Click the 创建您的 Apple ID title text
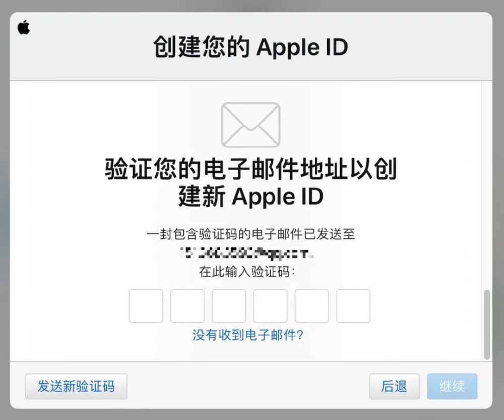This screenshot has height=420, width=504. point(250,47)
